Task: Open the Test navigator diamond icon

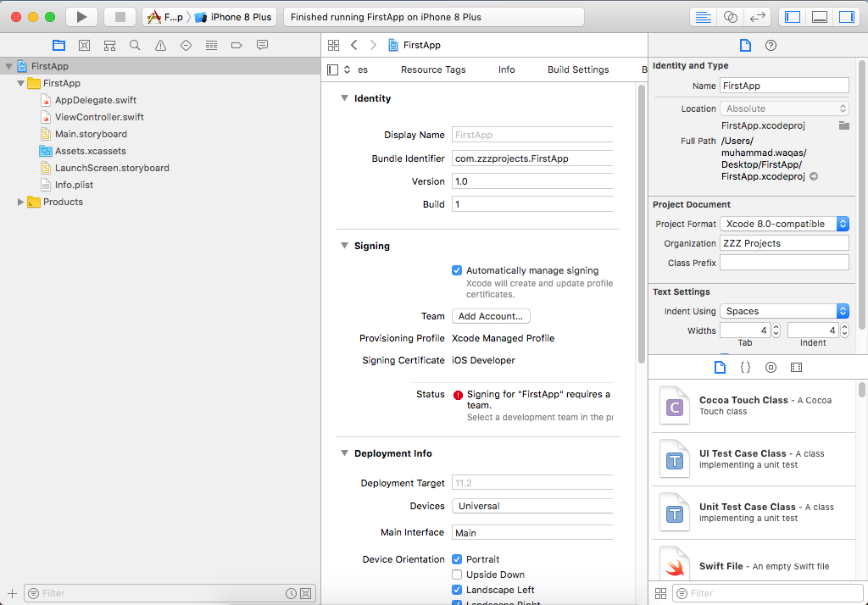Action: pyautogui.click(x=186, y=46)
